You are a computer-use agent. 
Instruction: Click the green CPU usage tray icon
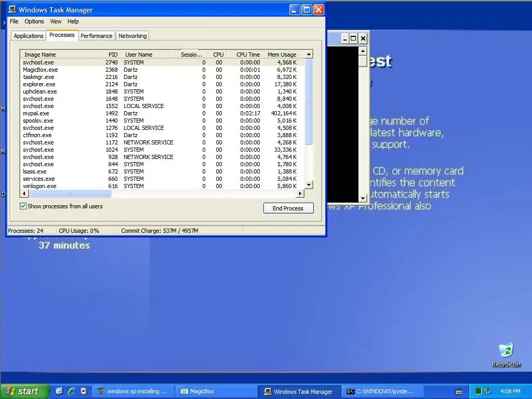tap(478, 391)
